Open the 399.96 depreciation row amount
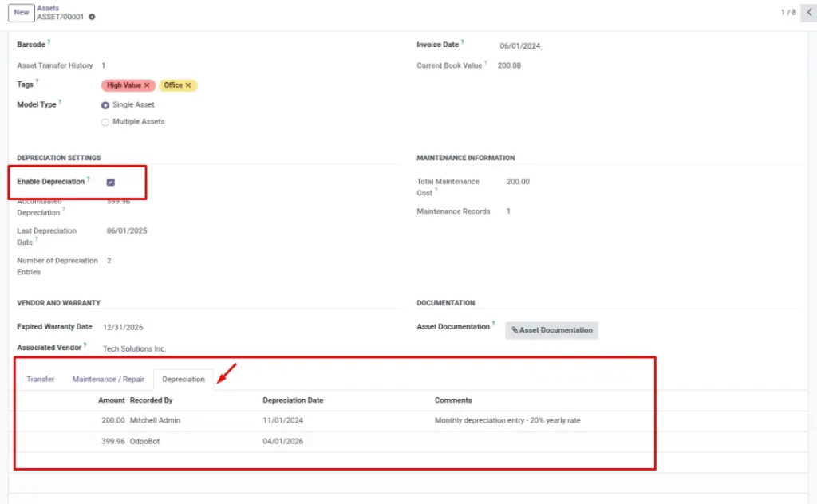The height and width of the screenshot is (504, 817). coord(113,441)
